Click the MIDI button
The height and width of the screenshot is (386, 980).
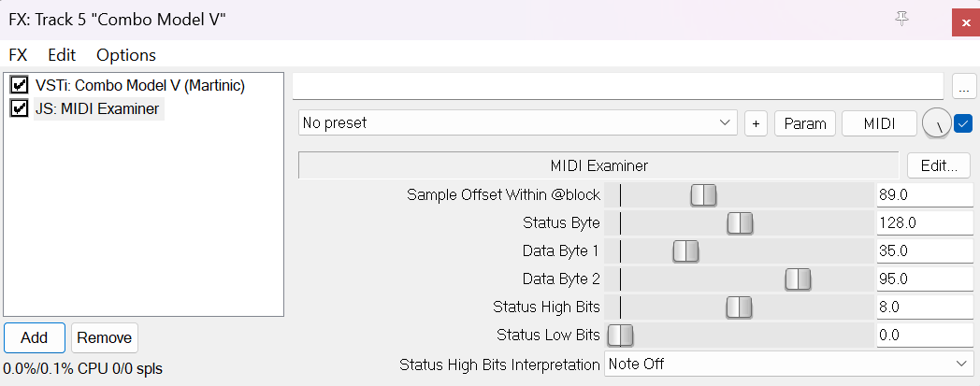878,123
